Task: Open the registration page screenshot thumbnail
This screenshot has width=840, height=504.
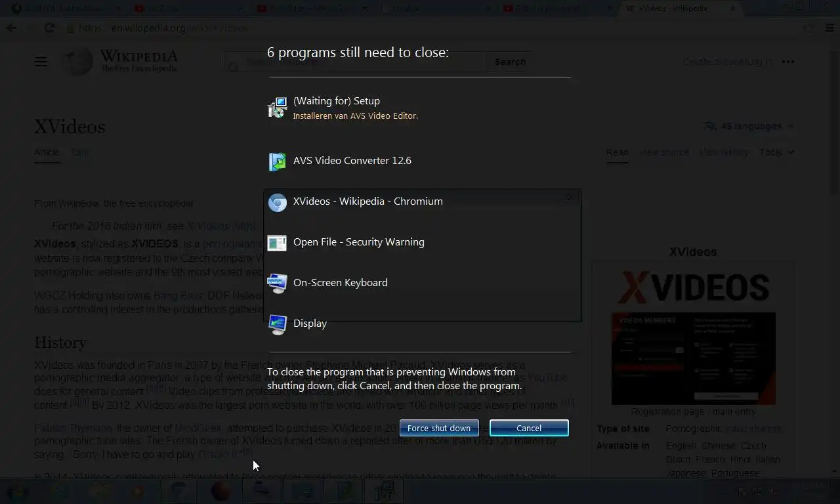Action: pos(694,358)
